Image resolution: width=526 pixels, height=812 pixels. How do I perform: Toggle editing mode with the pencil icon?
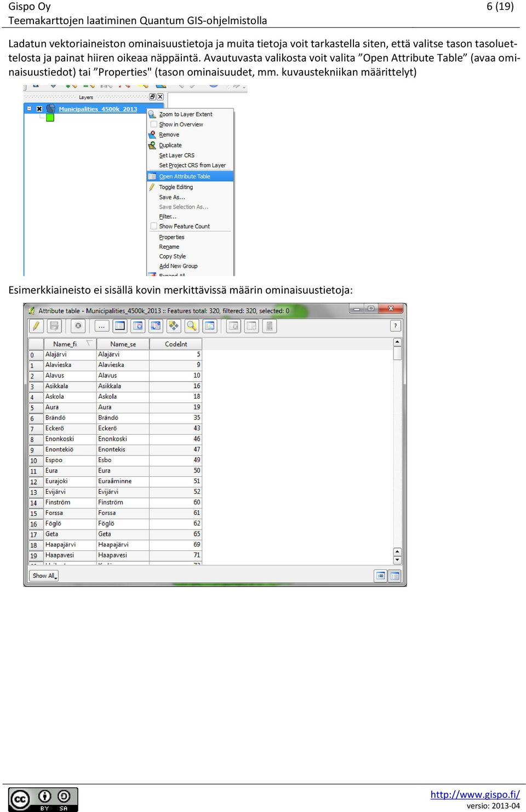click(x=36, y=326)
